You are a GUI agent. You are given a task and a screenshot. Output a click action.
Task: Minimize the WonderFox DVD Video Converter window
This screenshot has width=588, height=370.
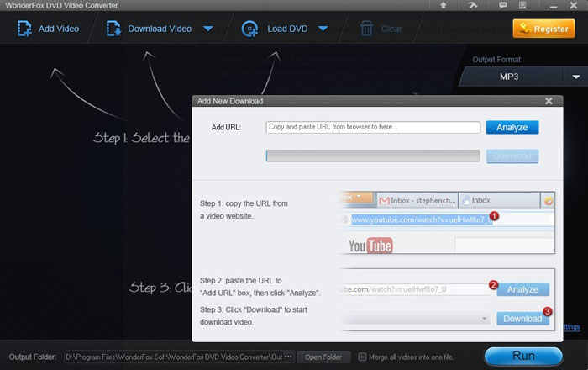(554, 6)
